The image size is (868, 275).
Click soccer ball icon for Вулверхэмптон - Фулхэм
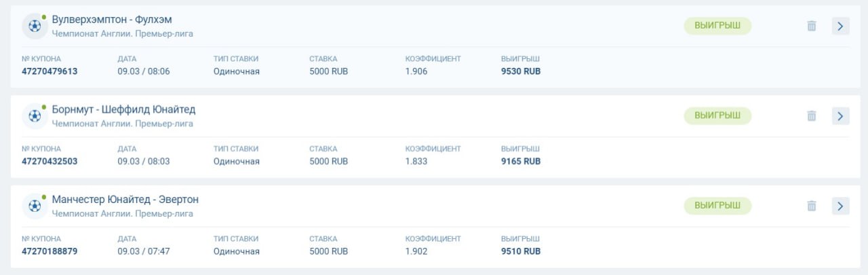click(34, 26)
